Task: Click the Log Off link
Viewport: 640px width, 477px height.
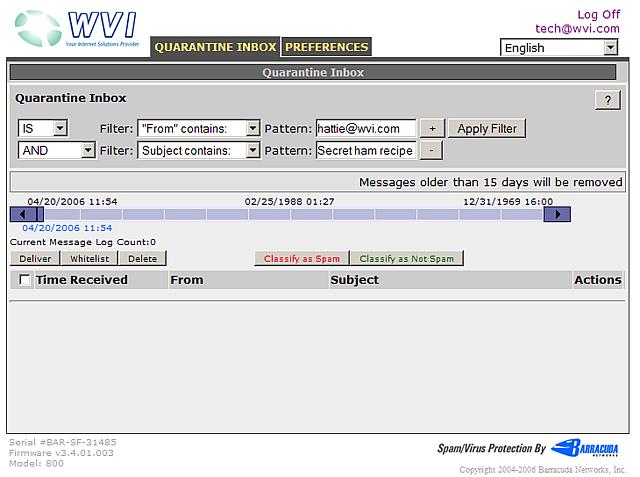Action: [x=599, y=15]
